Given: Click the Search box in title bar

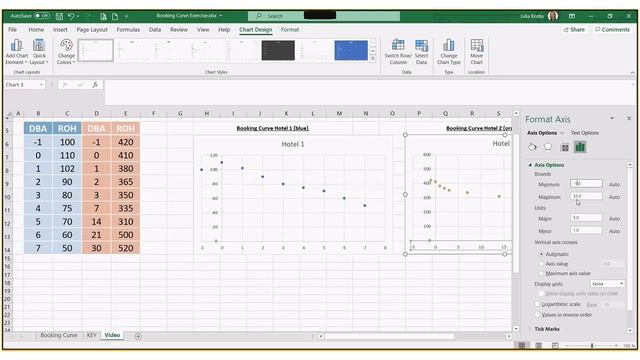Looking at the screenshot, I should 324,16.
